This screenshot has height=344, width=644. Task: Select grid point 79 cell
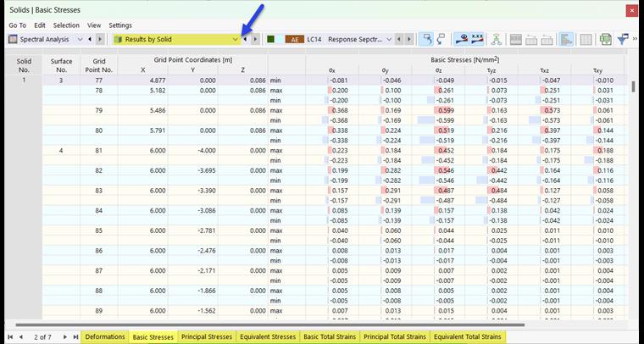[99, 110]
